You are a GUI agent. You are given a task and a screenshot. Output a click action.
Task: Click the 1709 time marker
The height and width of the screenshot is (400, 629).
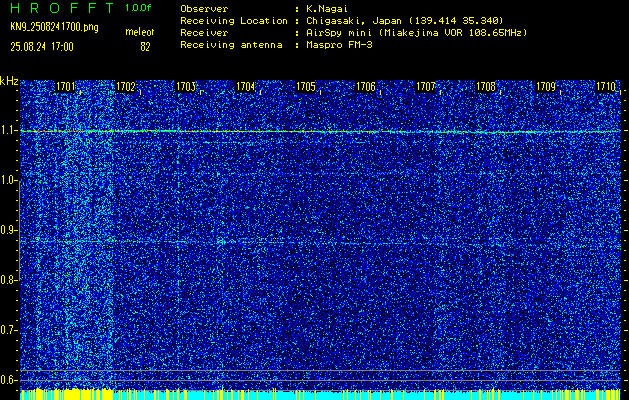(546, 87)
